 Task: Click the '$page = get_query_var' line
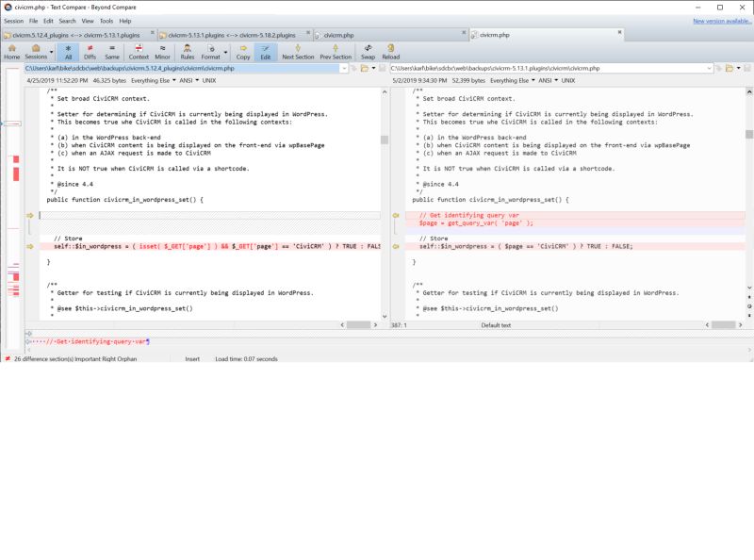click(x=476, y=223)
